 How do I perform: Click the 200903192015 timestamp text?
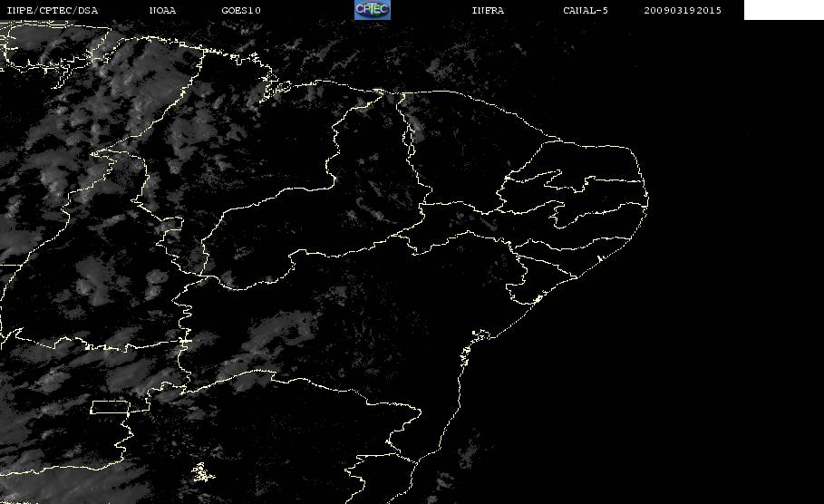683,11
